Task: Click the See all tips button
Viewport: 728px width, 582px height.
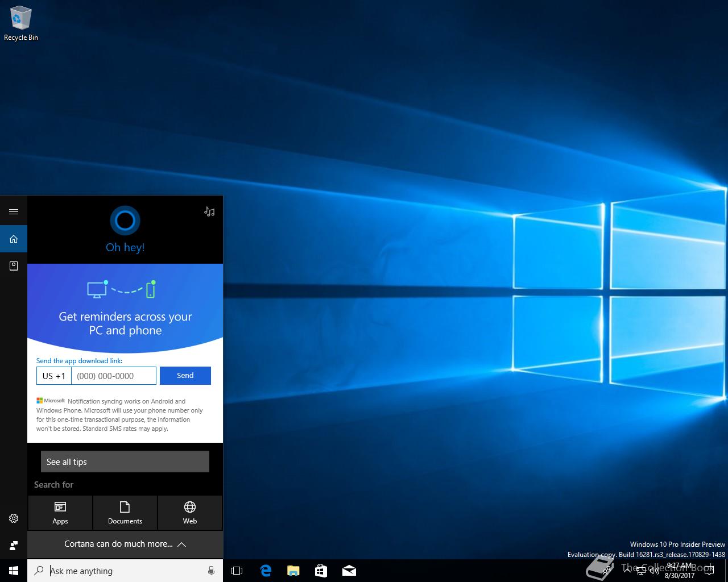Action: click(125, 462)
